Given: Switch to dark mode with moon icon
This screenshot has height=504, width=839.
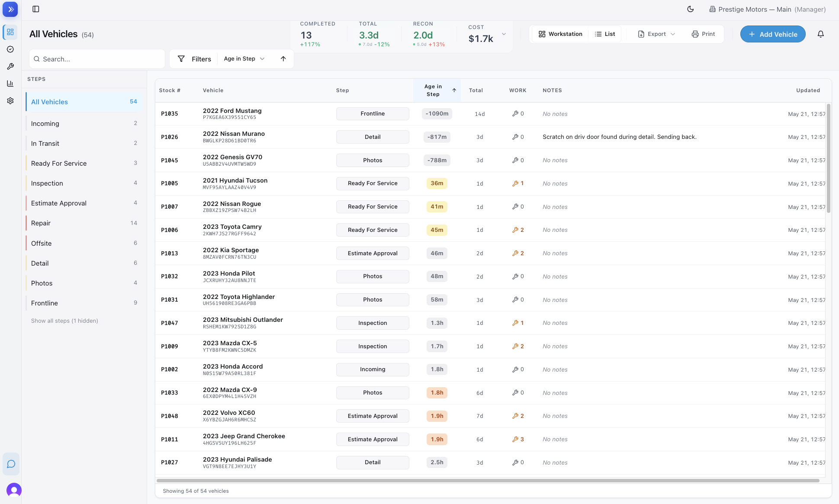Looking at the screenshot, I should [691, 9].
